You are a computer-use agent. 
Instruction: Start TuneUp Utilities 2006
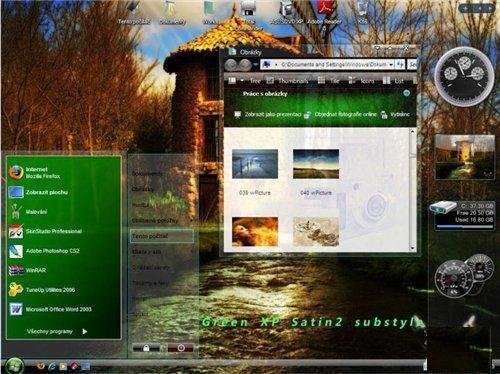tap(42, 290)
